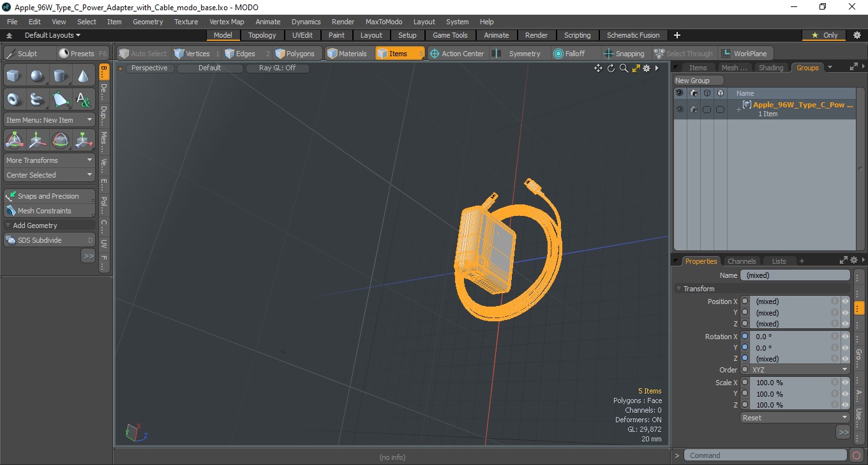868x465 pixels.
Task: Click the Action Center button
Action: (457, 54)
